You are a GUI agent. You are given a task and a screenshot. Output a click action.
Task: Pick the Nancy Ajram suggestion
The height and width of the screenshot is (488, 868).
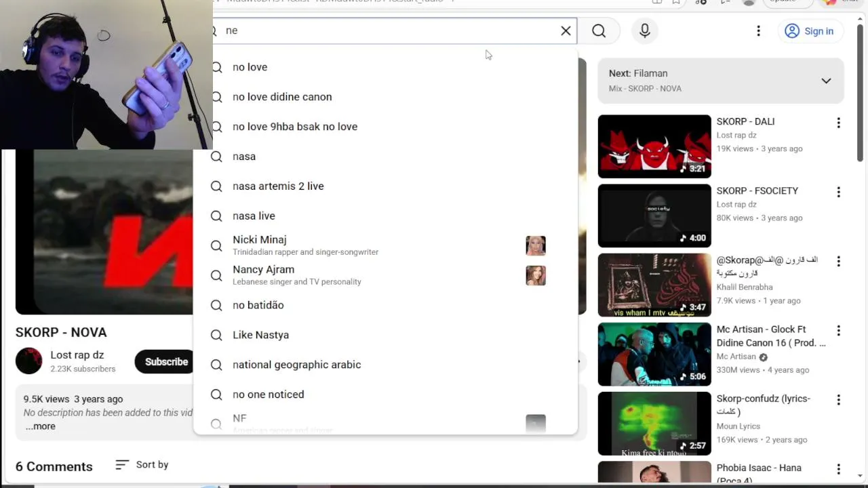coord(385,275)
